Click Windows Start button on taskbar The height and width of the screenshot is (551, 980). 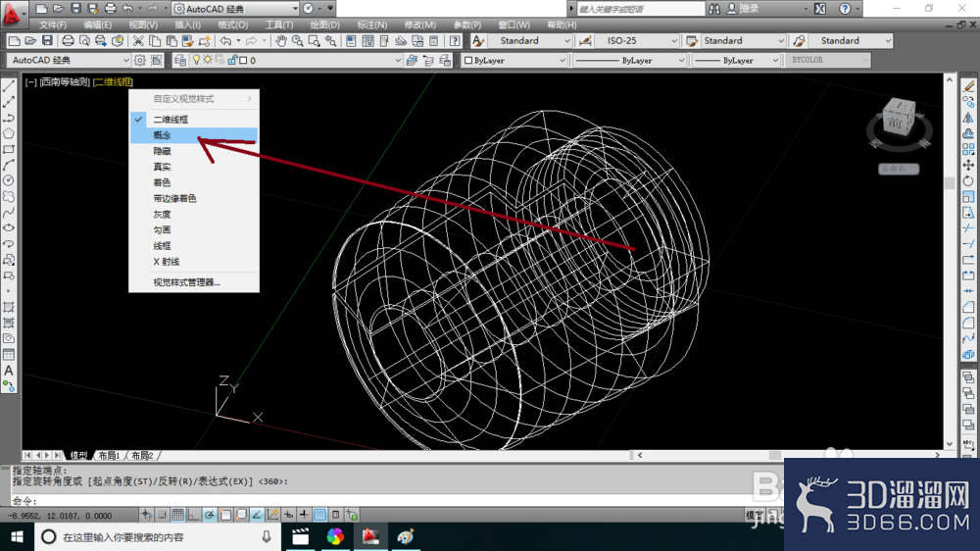point(17,536)
